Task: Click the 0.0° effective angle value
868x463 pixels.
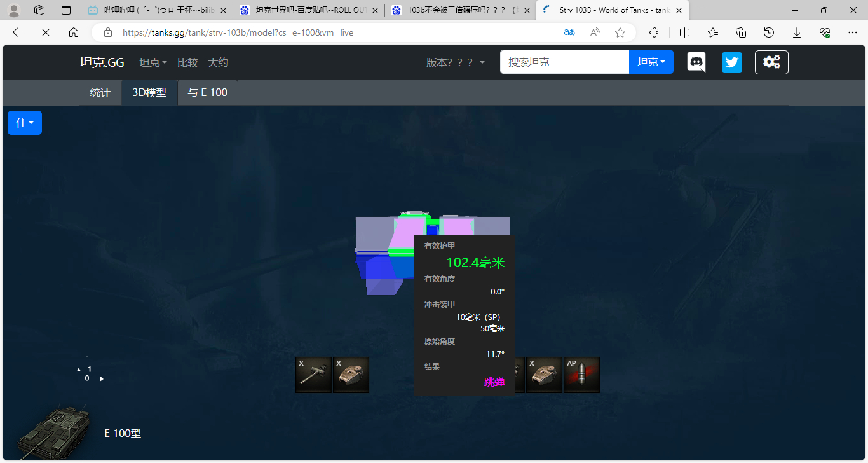Action: [498, 292]
